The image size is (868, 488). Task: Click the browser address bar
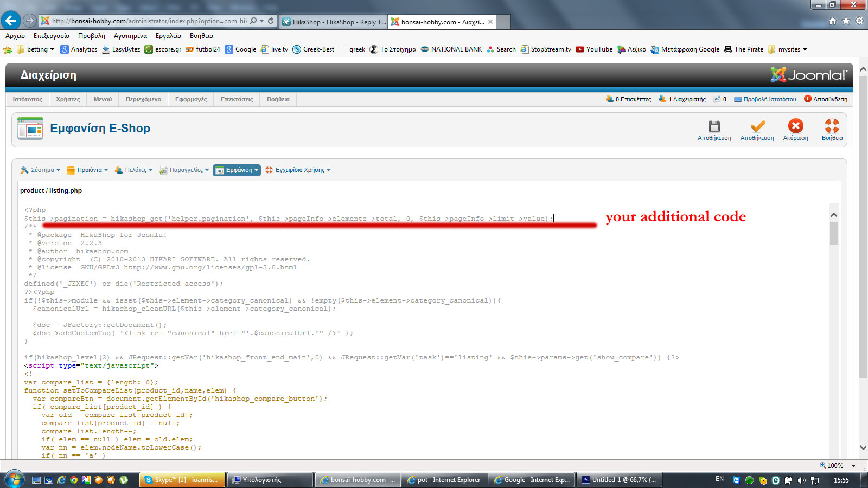coord(149,21)
